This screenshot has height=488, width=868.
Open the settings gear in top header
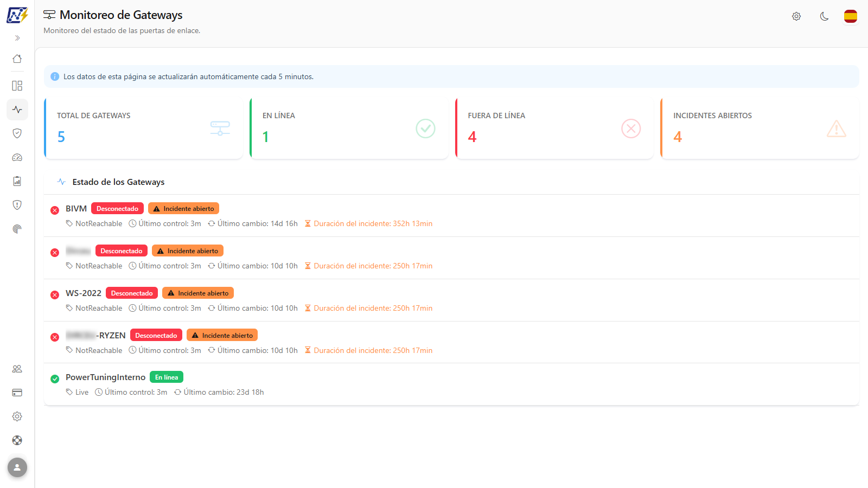click(x=796, y=16)
